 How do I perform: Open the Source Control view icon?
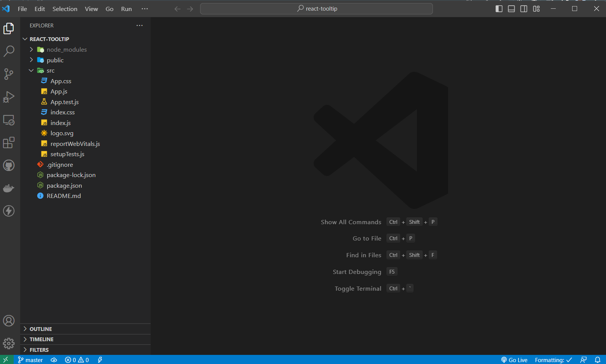(9, 74)
